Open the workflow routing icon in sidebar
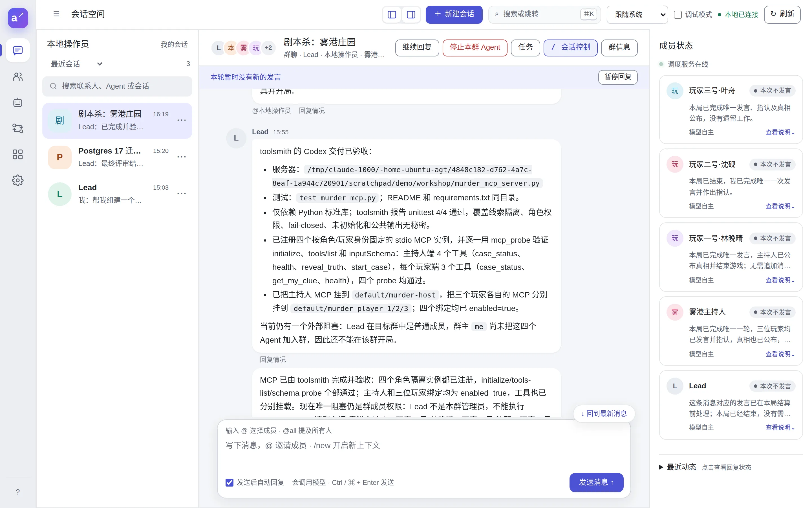This screenshot has width=812, height=508. (x=17, y=128)
